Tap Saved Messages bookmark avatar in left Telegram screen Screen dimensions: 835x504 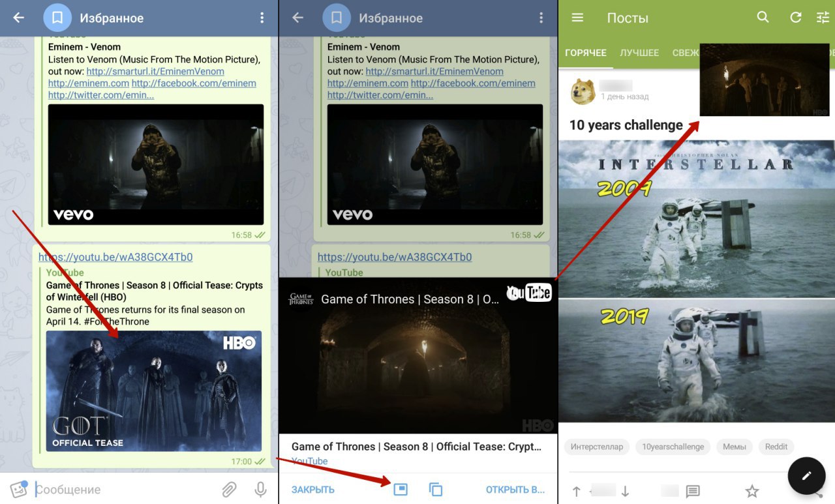pyautogui.click(x=57, y=18)
